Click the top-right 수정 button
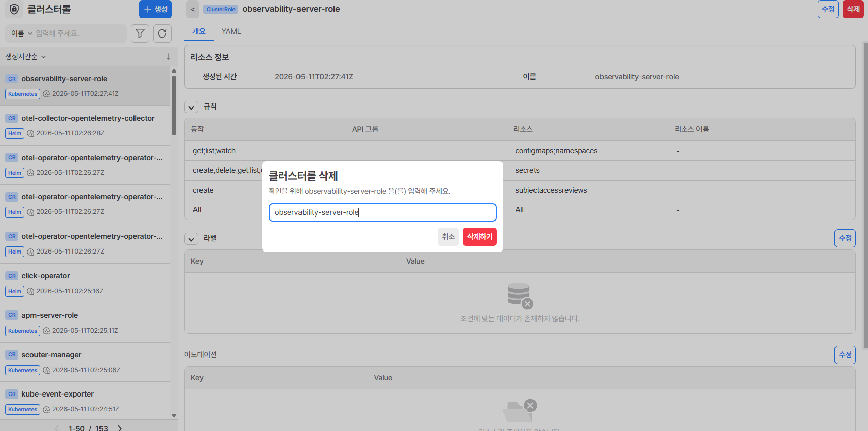Image resolution: width=868 pixels, height=431 pixels. [x=828, y=9]
